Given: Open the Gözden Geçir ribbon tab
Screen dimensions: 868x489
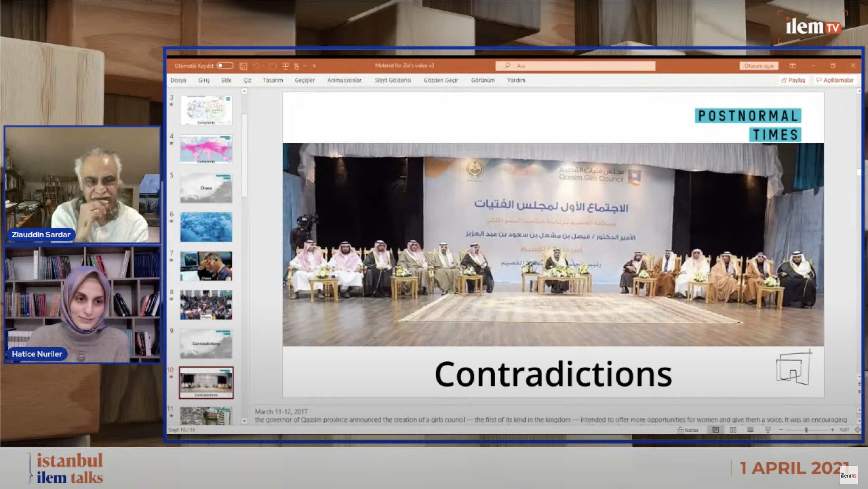Looking at the screenshot, I should coord(441,80).
